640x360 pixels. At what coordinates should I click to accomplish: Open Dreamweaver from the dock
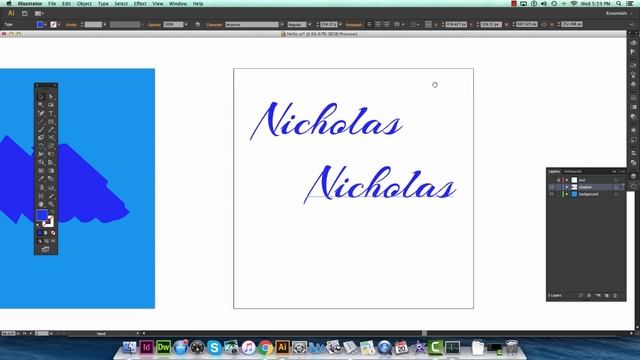pos(163,347)
